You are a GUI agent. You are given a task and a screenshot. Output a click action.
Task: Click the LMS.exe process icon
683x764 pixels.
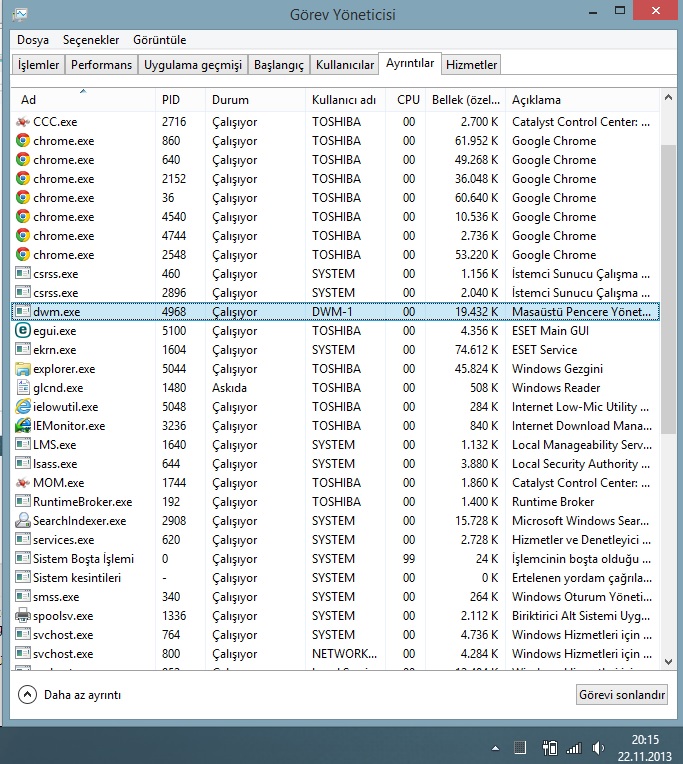point(23,445)
